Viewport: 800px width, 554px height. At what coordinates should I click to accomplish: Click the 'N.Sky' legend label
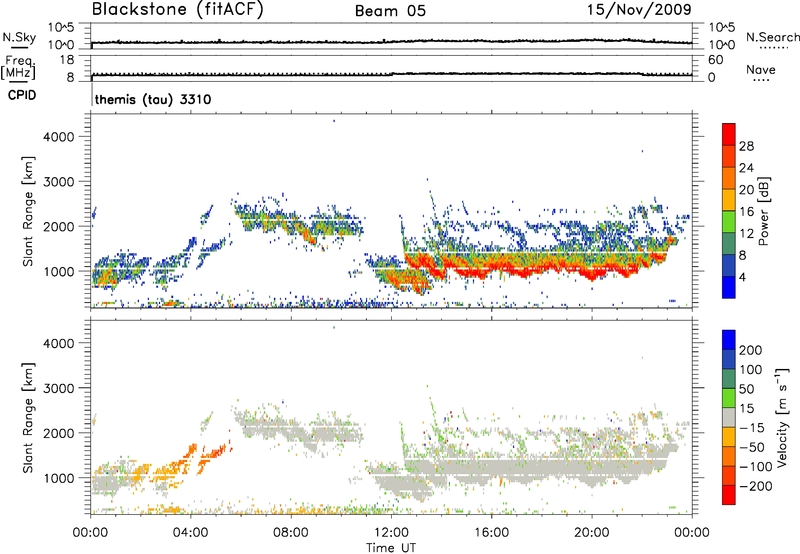click(19, 37)
